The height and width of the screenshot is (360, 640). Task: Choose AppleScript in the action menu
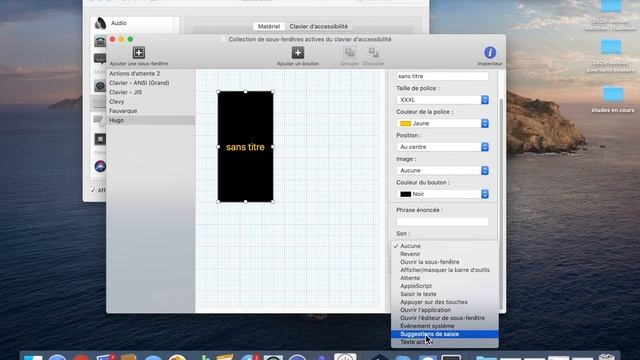tap(445, 286)
